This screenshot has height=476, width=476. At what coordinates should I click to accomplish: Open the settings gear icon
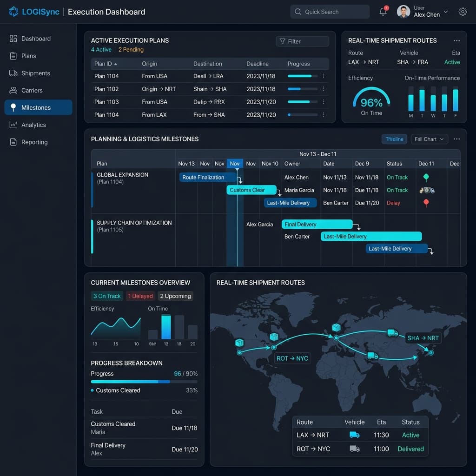click(463, 12)
